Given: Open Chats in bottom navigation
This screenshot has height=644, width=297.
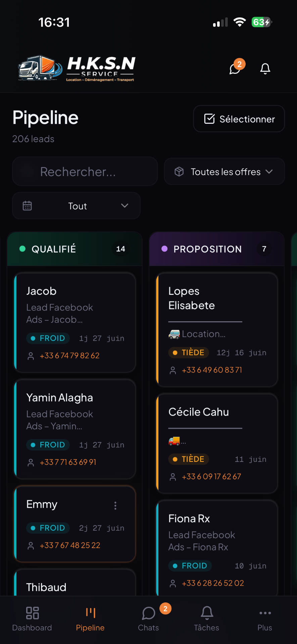Looking at the screenshot, I should point(148,619).
